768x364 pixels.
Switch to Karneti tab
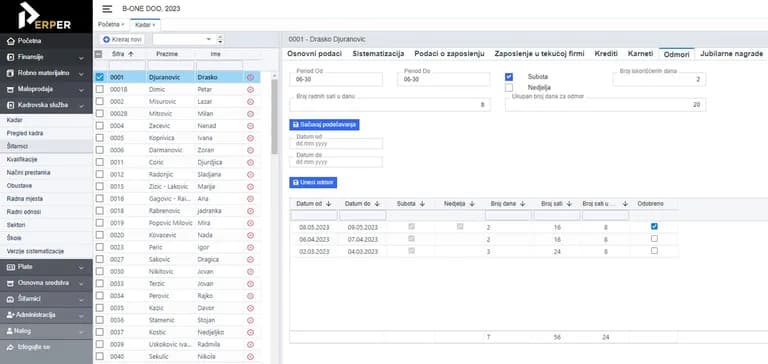pyautogui.click(x=641, y=54)
